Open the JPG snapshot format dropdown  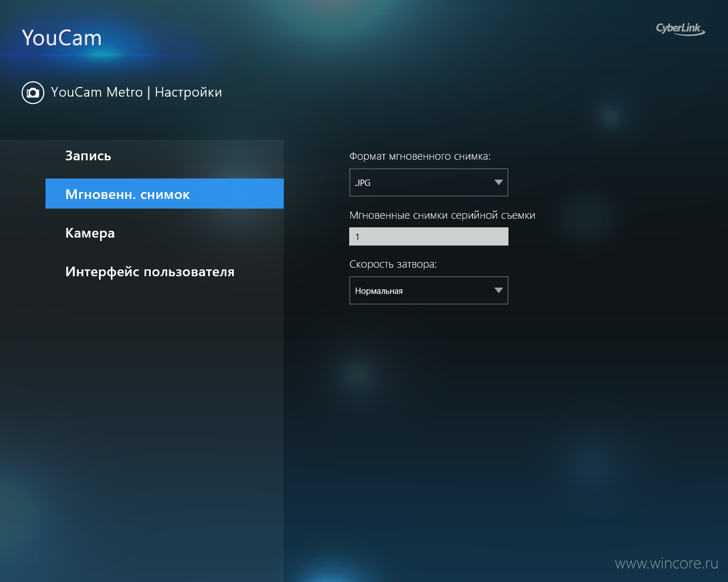[428, 182]
